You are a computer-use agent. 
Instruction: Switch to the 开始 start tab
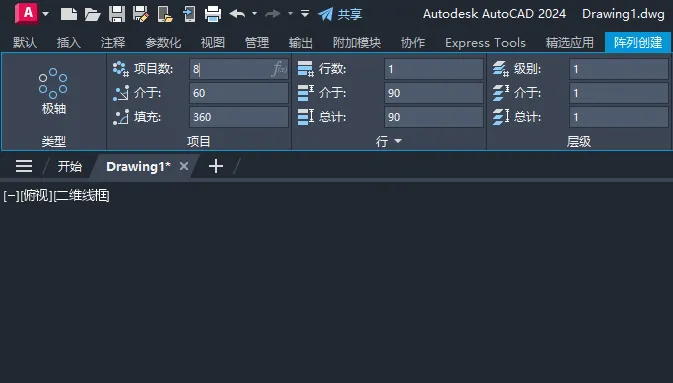(70, 167)
